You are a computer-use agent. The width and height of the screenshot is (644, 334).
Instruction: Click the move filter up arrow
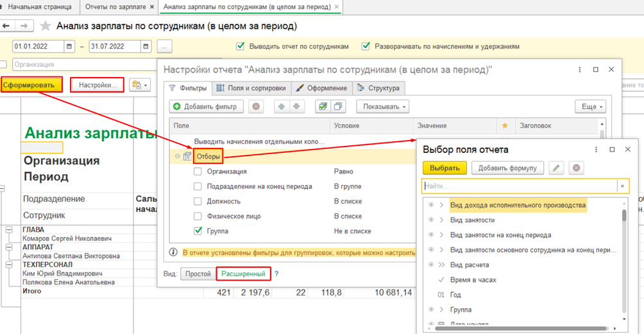click(281, 107)
